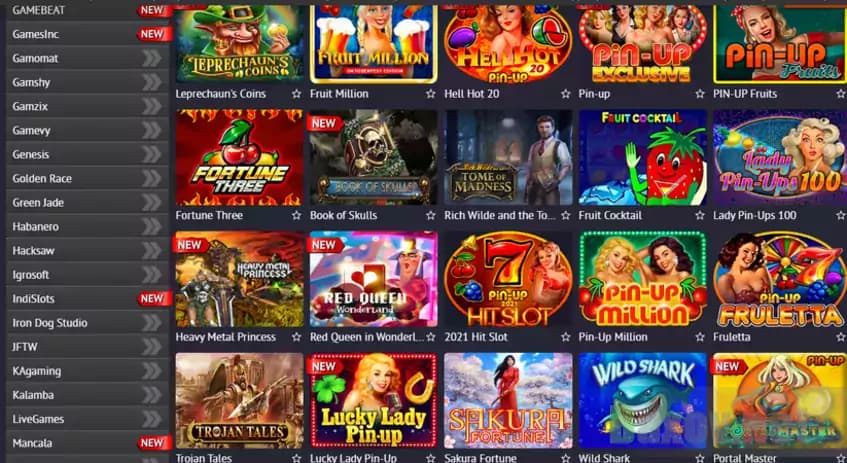Viewport: 847px width, 463px height.
Task: Favorite Pin-Up Million using its star
Action: point(700,337)
